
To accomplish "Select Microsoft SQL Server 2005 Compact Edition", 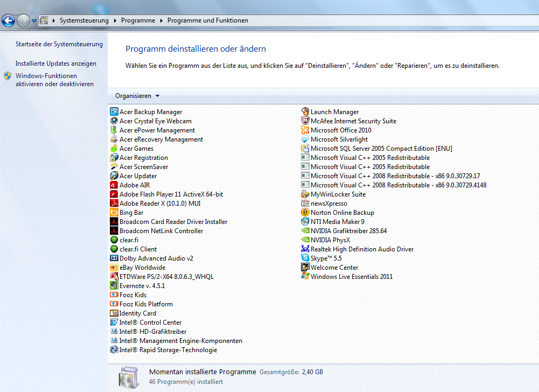I will [x=377, y=148].
